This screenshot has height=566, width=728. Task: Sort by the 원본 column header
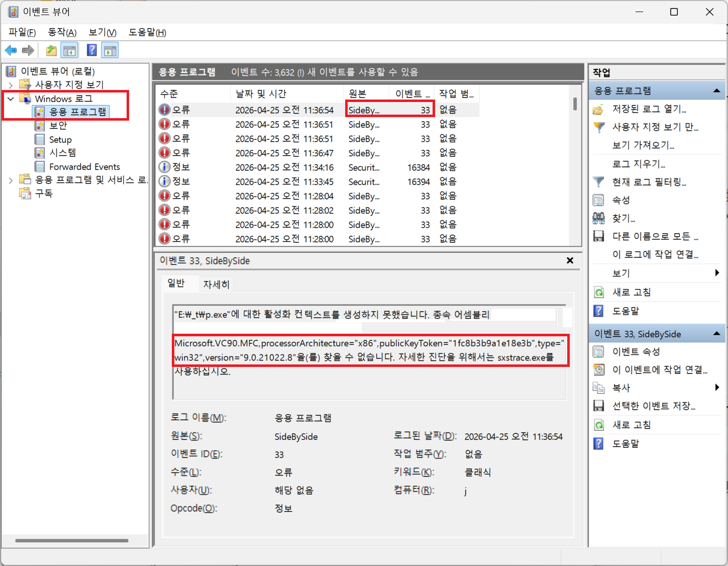pos(367,93)
